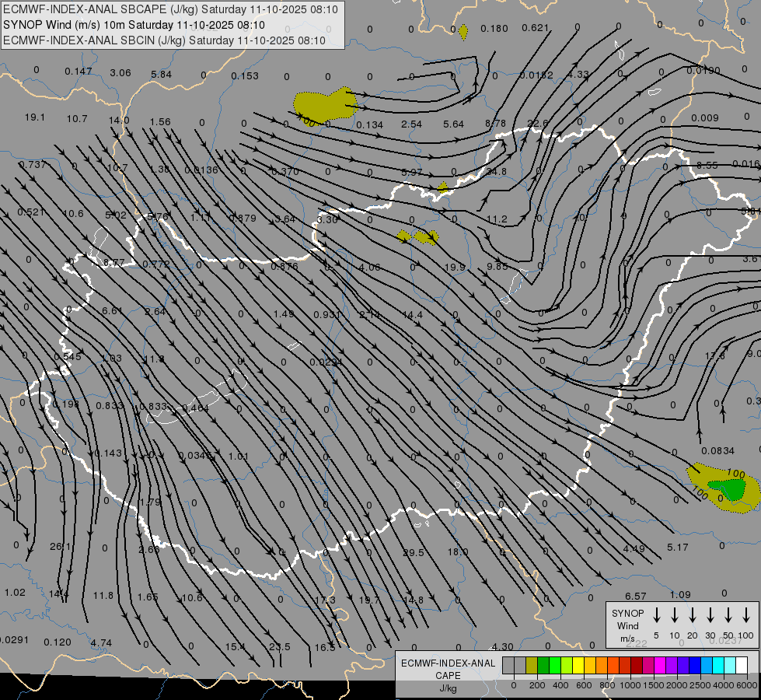This screenshot has width=761, height=700.
Task: Select the white 6000 J/kg color swatch
Action: pyautogui.click(x=742, y=665)
